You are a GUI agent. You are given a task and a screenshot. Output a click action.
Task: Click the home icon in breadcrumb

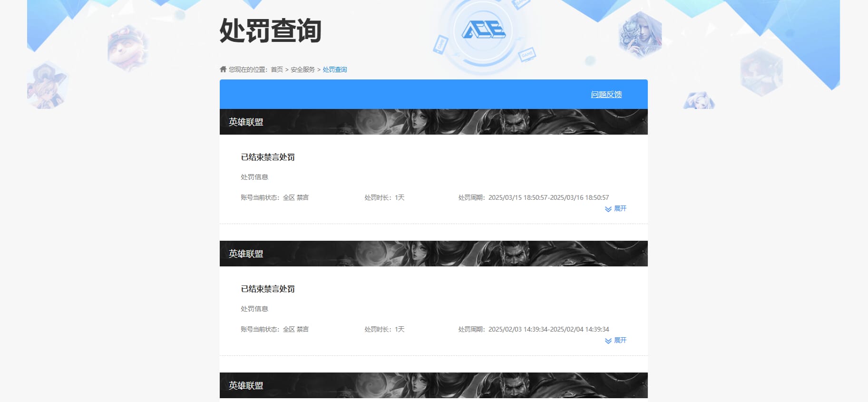click(223, 69)
